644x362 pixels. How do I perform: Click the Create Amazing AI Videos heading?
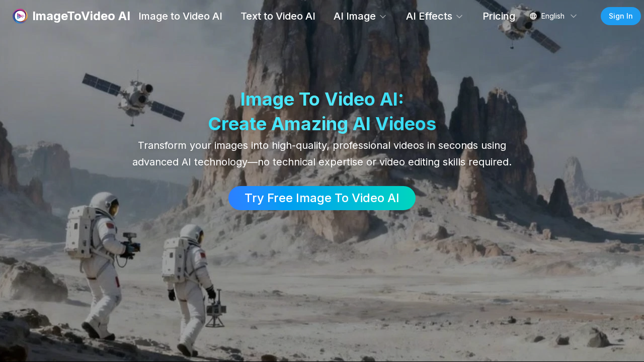point(322,124)
